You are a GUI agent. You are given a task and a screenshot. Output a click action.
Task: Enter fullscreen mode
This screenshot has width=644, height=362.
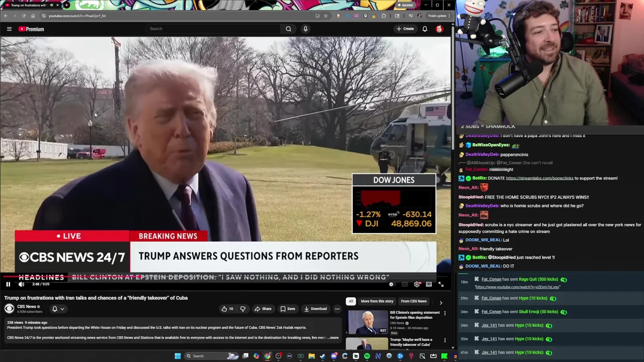pyautogui.click(x=441, y=284)
